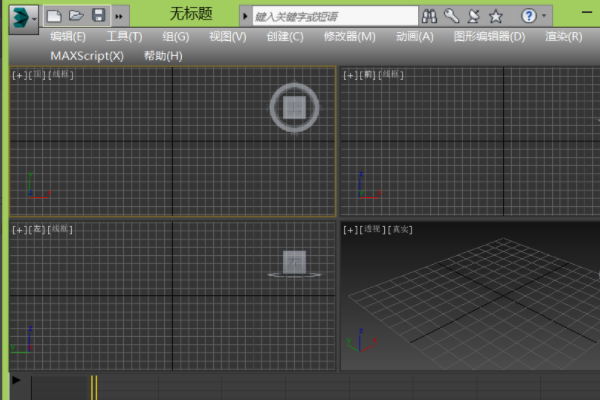The image size is (600, 400).
Task: Open the 渲染(R) menu
Action: [564, 37]
